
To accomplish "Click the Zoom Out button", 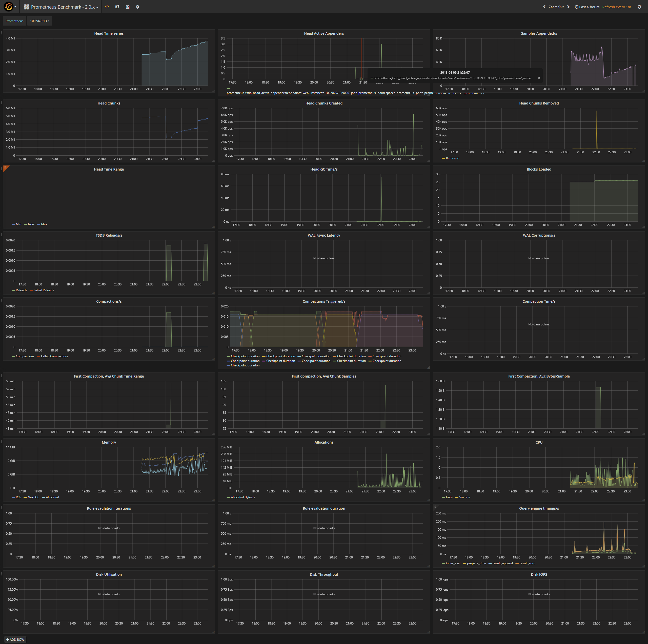I will pos(556,7).
